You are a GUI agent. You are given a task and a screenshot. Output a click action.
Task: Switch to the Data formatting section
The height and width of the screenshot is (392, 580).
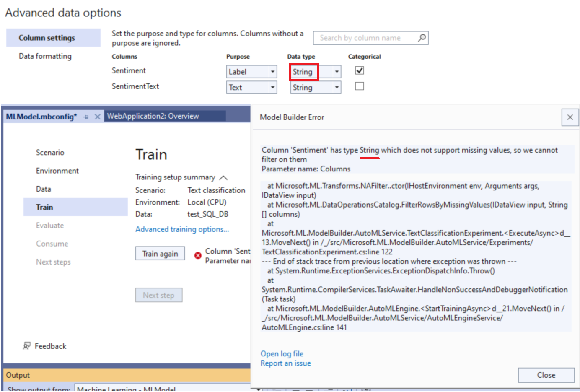point(45,56)
